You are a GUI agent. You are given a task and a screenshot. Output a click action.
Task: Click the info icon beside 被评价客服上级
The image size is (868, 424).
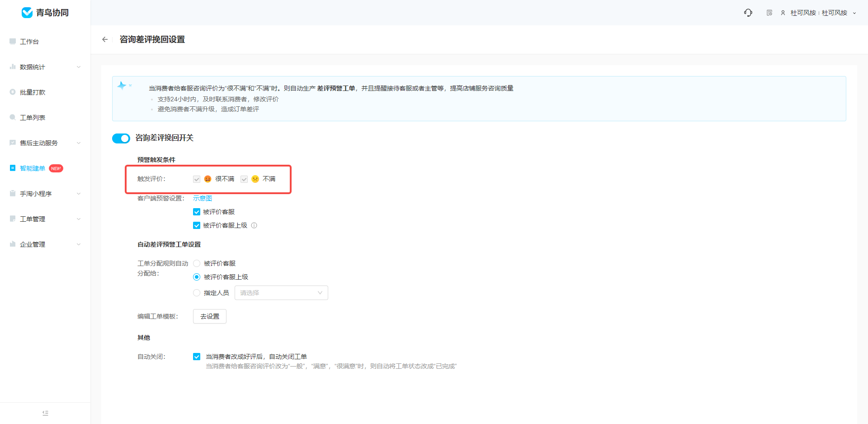click(x=254, y=225)
